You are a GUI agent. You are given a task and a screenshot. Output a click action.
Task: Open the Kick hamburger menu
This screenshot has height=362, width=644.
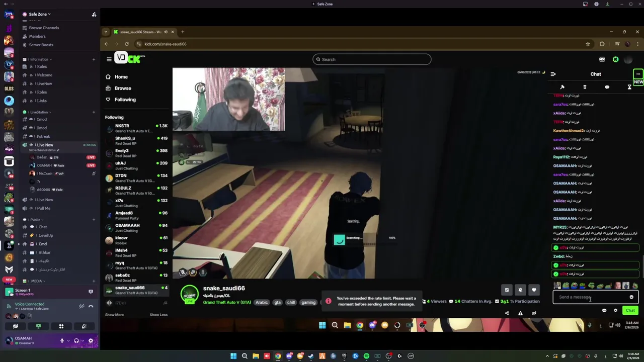(x=109, y=59)
